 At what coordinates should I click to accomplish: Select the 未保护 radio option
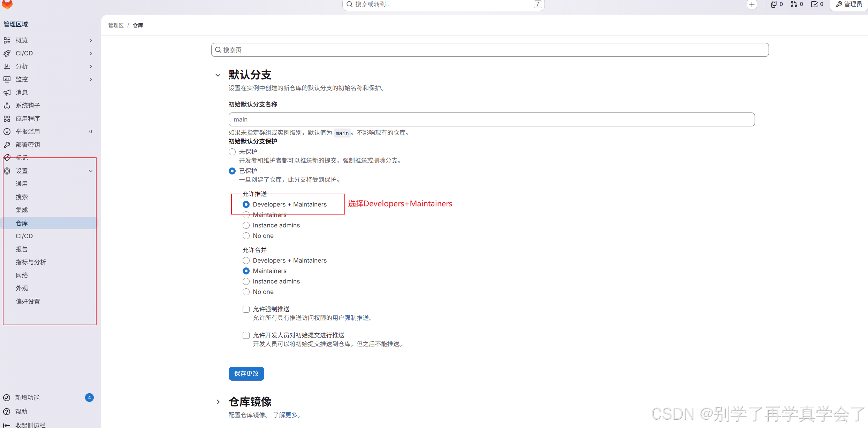[x=232, y=151]
